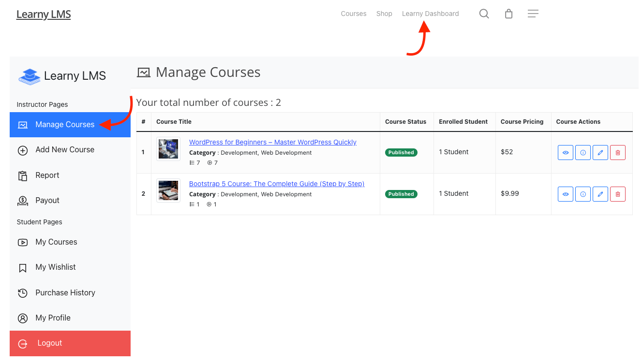Open the Payout page in sidebar

click(x=70, y=200)
